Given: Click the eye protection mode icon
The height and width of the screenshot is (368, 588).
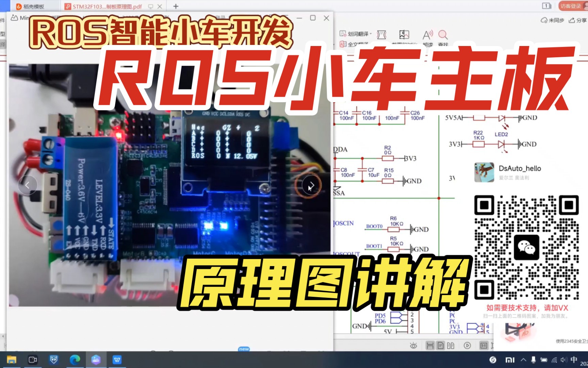Looking at the screenshot, I should coord(413,346).
